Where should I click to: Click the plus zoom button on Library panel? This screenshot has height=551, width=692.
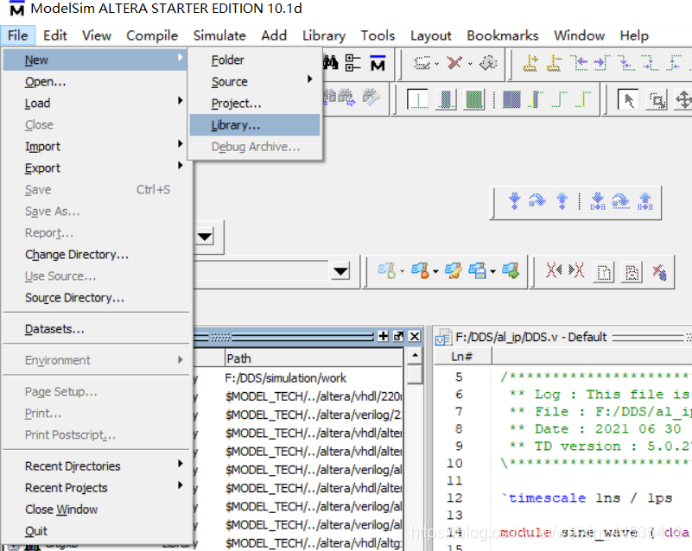click(x=383, y=337)
